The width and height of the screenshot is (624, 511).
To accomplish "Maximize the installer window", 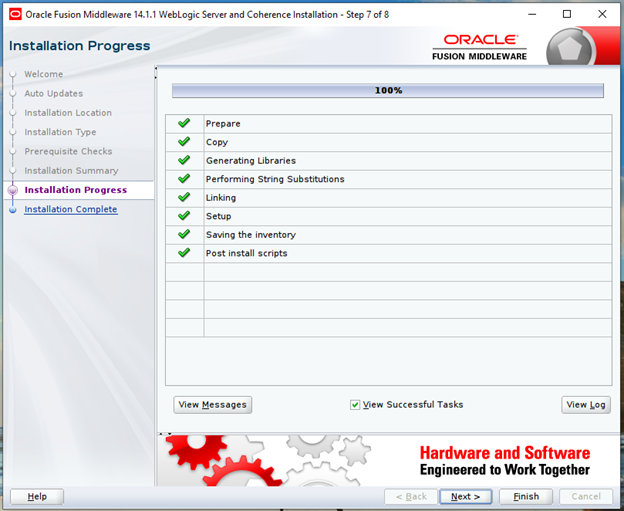I will click(567, 15).
